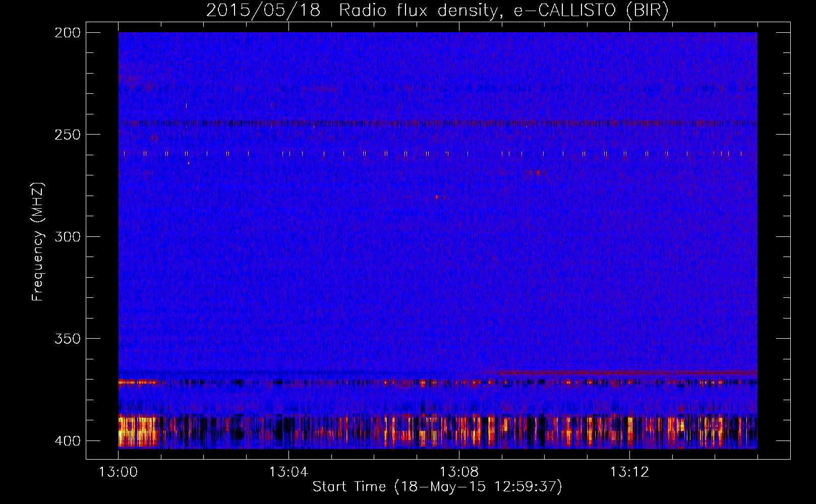Viewport: 816px width, 504px height.
Task: Click the plot title '2015/05/18 Radio flux density, e-CALLISTO (BIR)'
Action: click(x=437, y=10)
